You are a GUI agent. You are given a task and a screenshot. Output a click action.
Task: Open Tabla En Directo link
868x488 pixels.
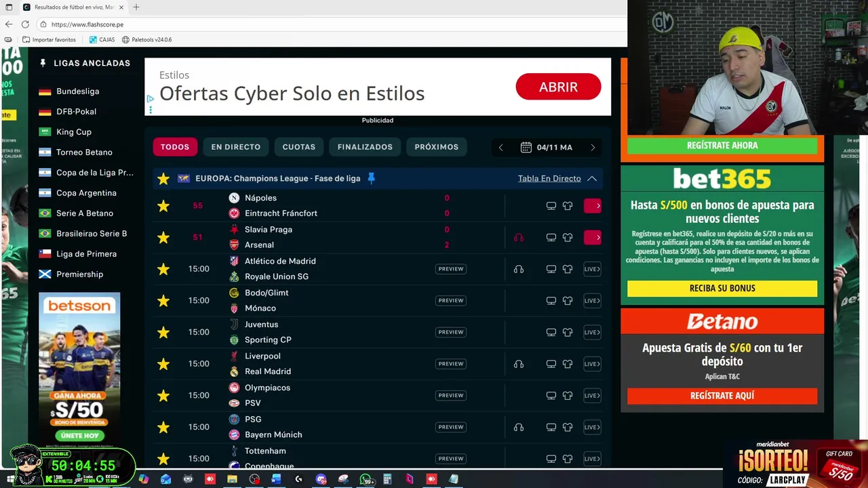coord(549,178)
